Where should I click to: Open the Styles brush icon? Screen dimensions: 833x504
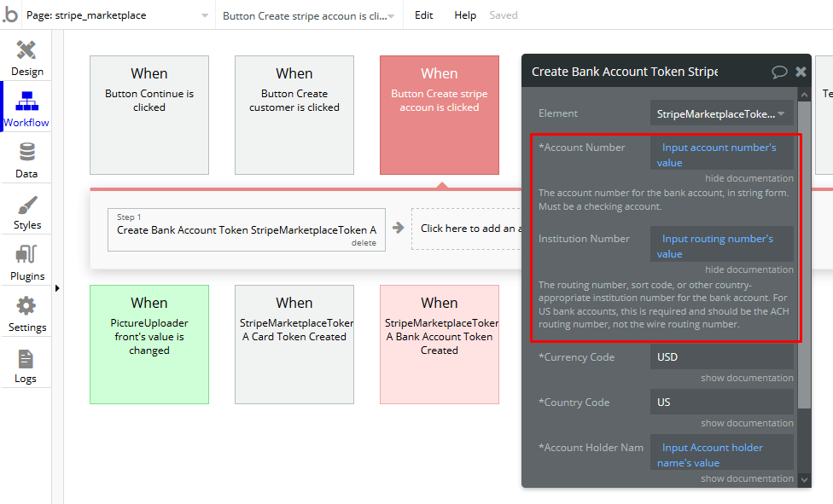pyautogui.click(x=27, y=205)
